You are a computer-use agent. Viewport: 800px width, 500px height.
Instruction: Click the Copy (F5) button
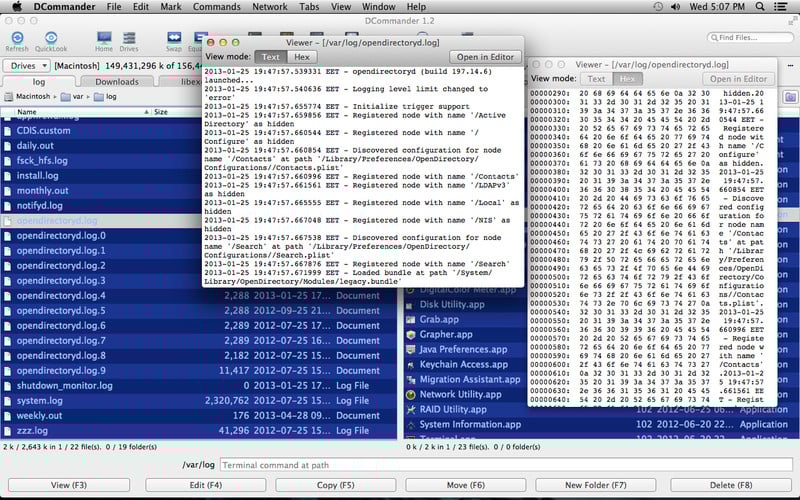(336, 485)
